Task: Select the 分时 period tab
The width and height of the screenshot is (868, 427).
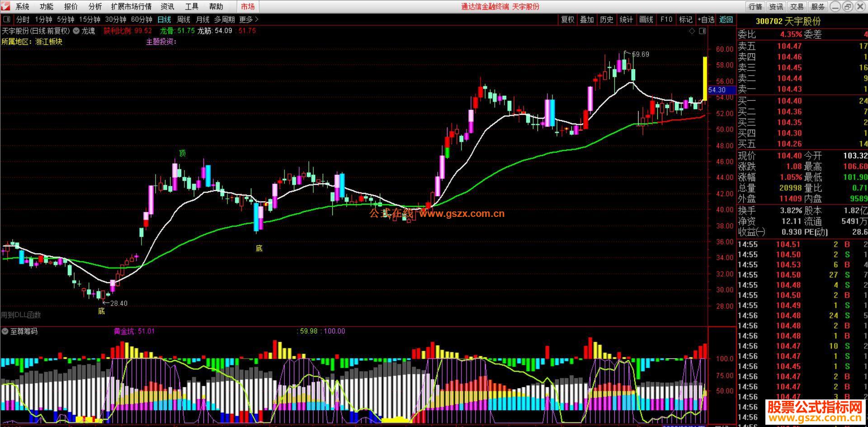Action: tap(23, 19)
